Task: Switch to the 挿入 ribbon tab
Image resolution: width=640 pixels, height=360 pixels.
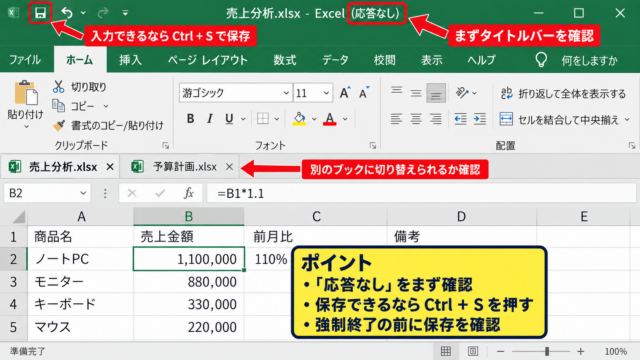Action: click(130, 60)
